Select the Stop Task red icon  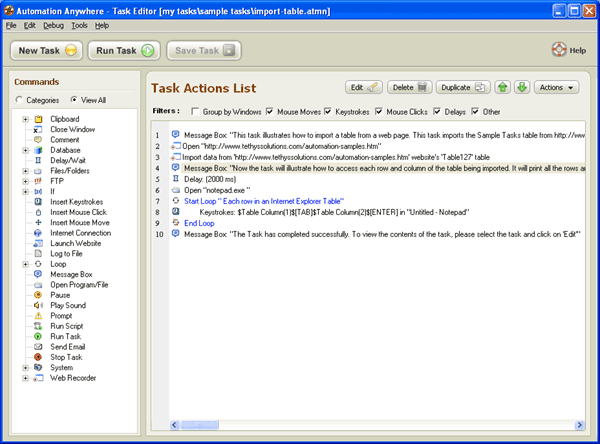pos(38,357)
